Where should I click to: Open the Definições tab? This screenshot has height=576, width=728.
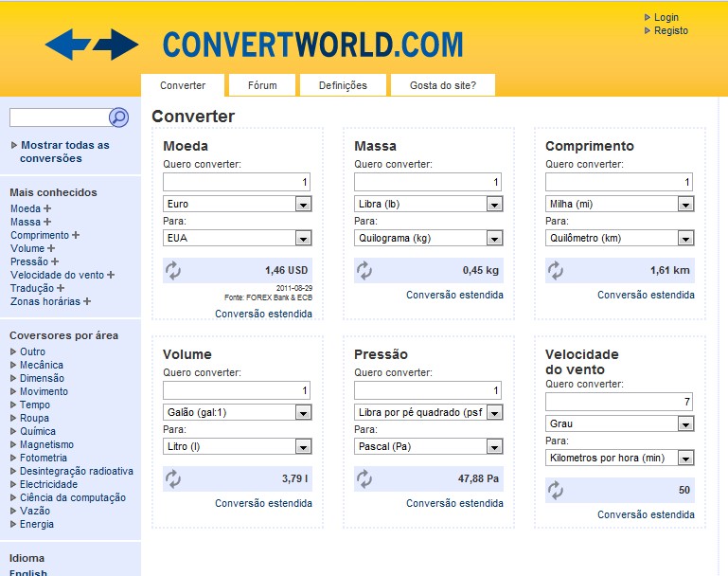[343, 85]
